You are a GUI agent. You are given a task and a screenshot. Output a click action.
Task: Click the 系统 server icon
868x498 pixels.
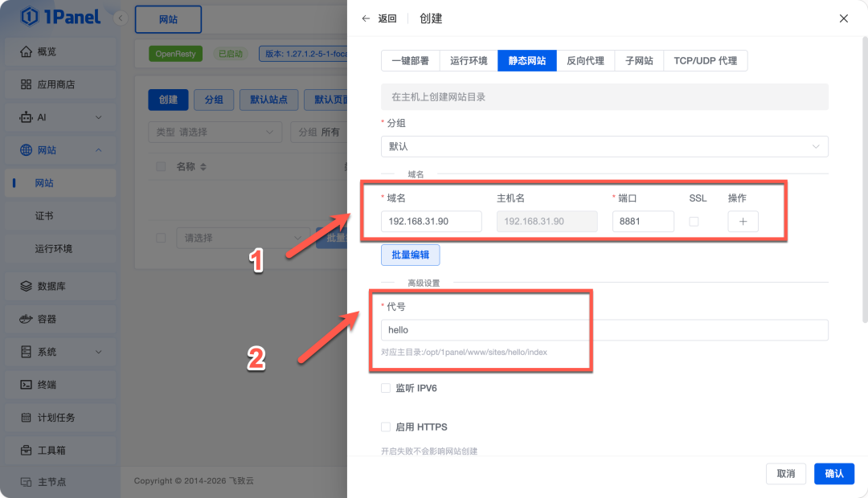[x=26, y=352]
